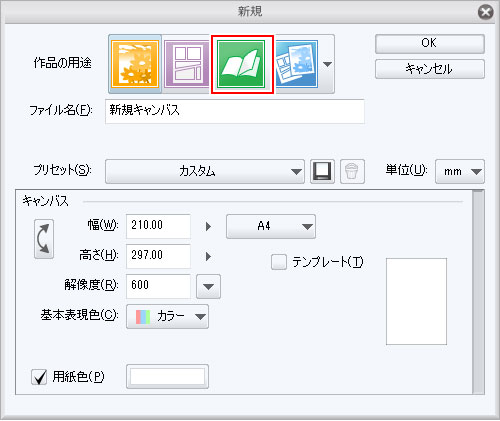The height and width of the screenshot is (421, 500).
Task: Open the プリセット dropdown showing カスタム
Action: click(205, 171)
